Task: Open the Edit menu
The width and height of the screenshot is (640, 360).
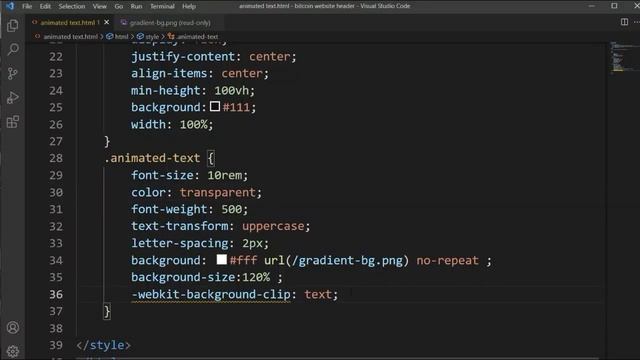Action: pos(45,6)
